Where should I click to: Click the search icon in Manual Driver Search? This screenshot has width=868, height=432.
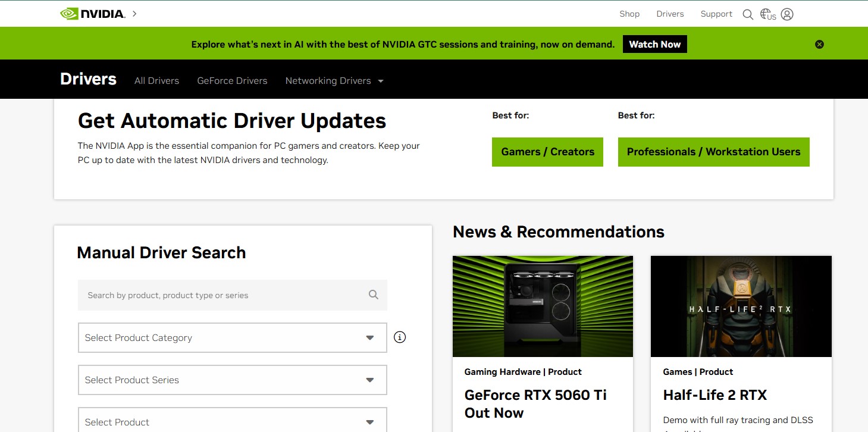373,295
